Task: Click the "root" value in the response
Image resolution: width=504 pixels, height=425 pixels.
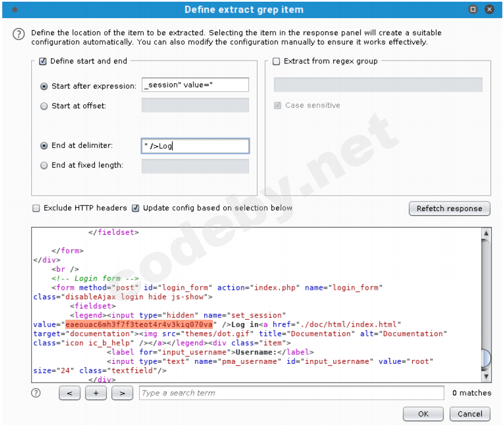Action: 420,362
